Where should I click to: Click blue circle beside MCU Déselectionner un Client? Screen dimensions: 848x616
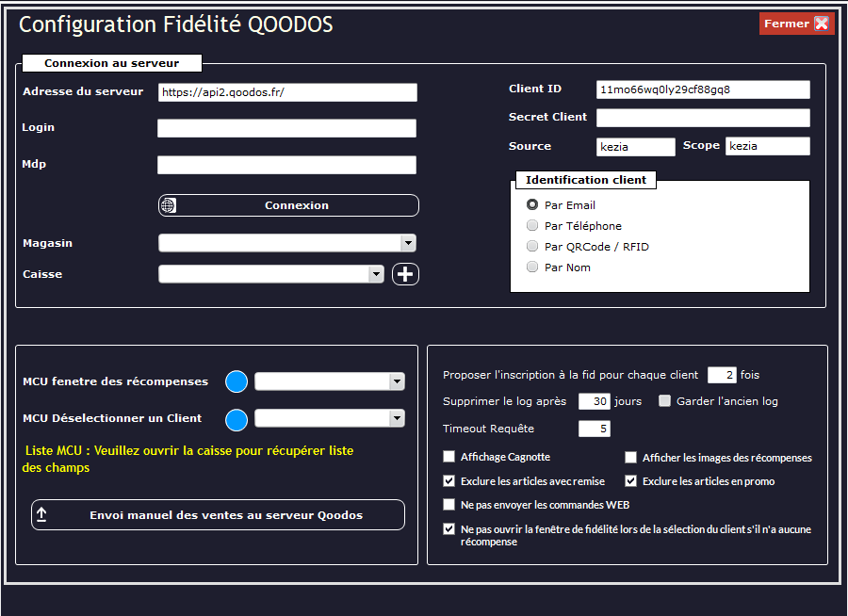point(236,418)
